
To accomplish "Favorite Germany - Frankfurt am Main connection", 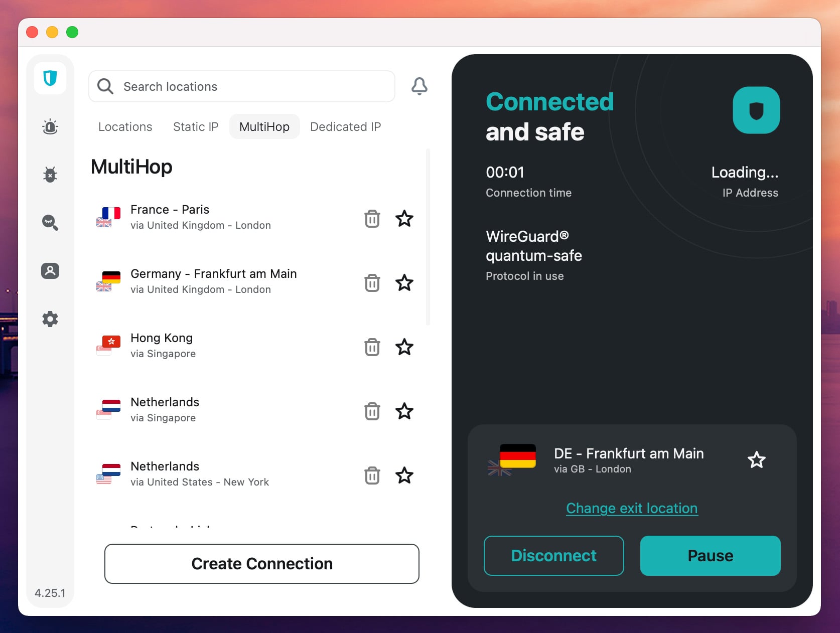I will pos(404,283).
